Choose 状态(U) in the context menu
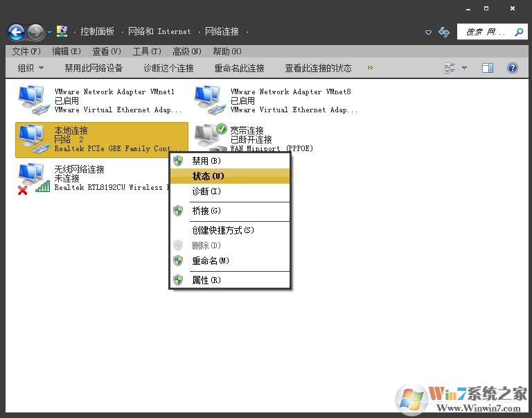 (230, 176)
